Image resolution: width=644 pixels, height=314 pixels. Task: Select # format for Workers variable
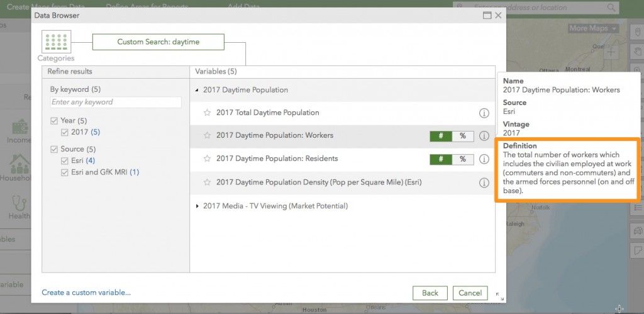coord(441,136)
